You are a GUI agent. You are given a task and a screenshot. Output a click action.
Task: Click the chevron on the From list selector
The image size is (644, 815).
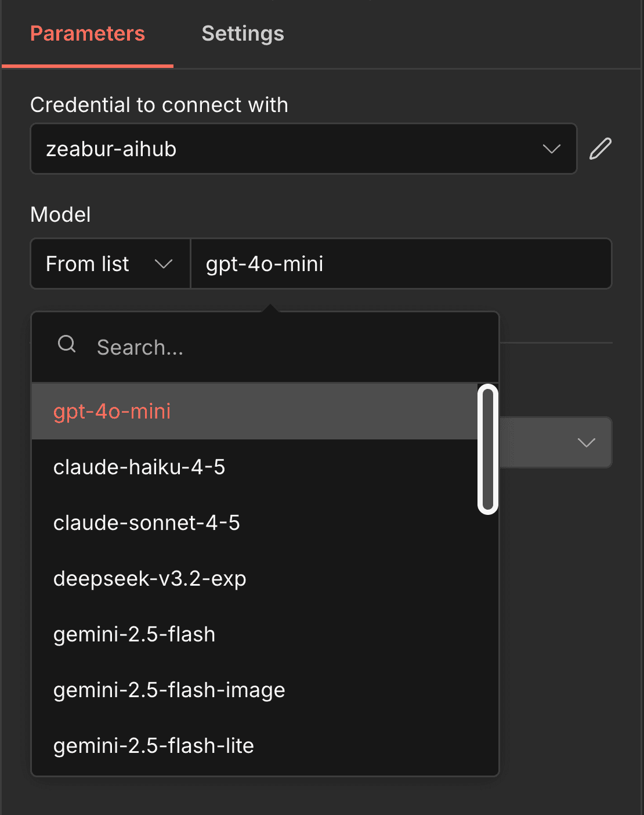(164, 264)
